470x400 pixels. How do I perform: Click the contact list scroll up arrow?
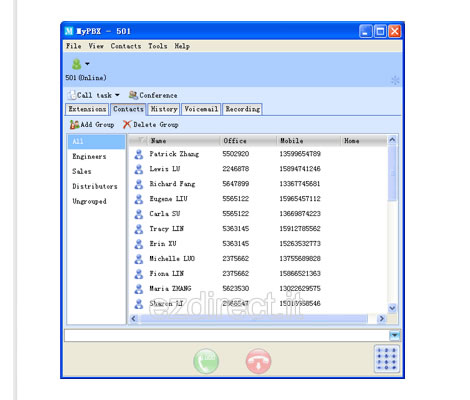392,140
